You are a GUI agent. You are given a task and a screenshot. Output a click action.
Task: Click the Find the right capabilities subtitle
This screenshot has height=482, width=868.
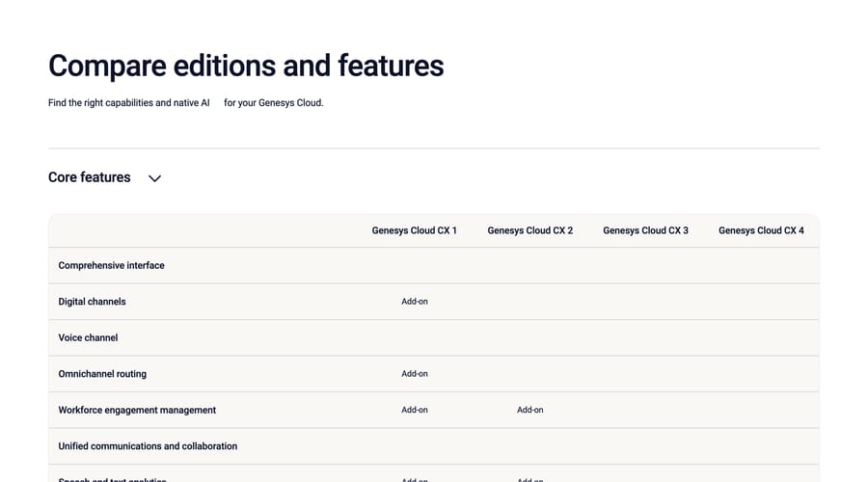[185, 103]
